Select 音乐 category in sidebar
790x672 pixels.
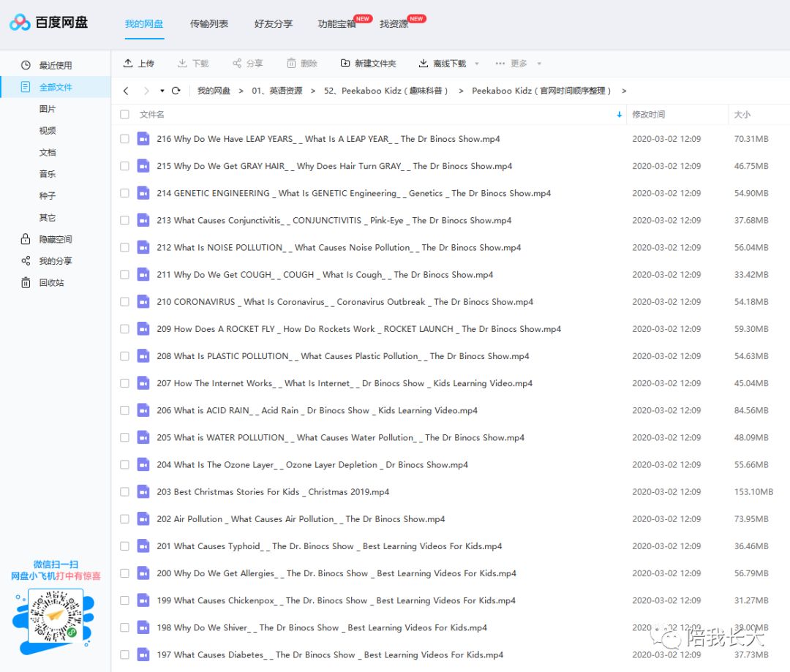48,174
